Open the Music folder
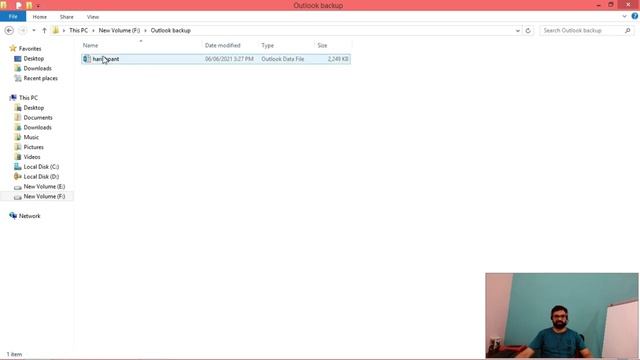The height and width of the screenshot is (360, 640). [x=31, y=137]
